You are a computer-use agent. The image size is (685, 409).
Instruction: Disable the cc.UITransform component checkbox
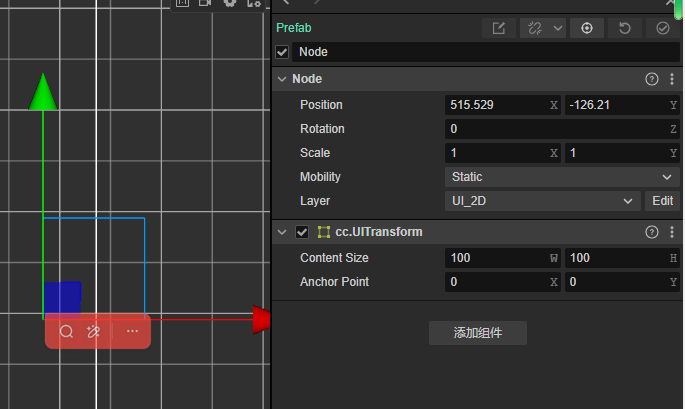(x=302, y=232)
